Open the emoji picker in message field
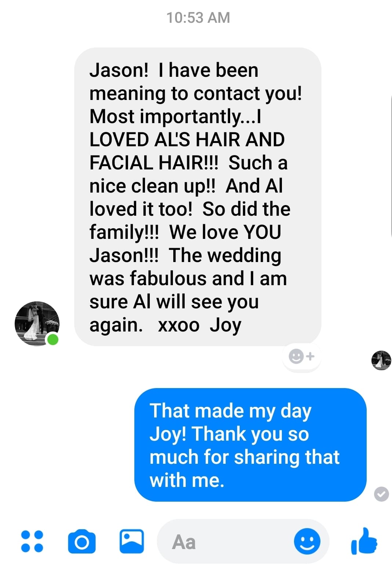Viewport: 392px width, 570px height. 307,541
